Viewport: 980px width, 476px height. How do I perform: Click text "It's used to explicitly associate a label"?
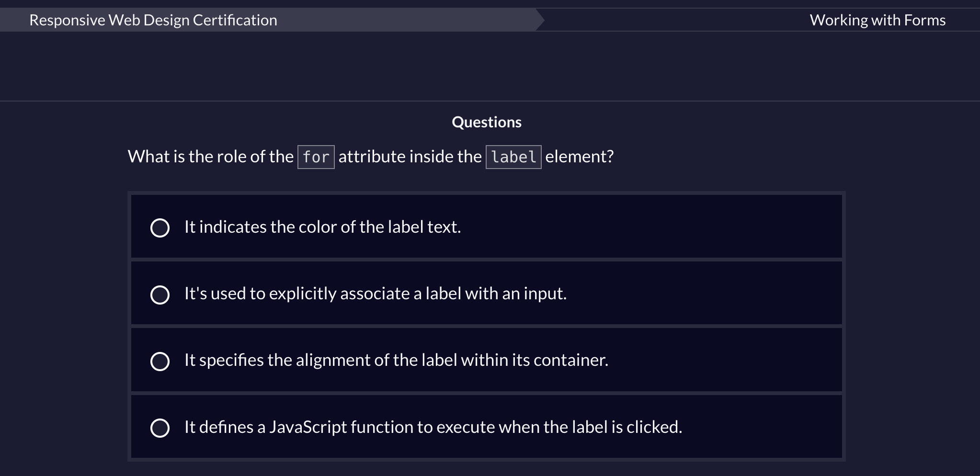(x=375, y=294)
